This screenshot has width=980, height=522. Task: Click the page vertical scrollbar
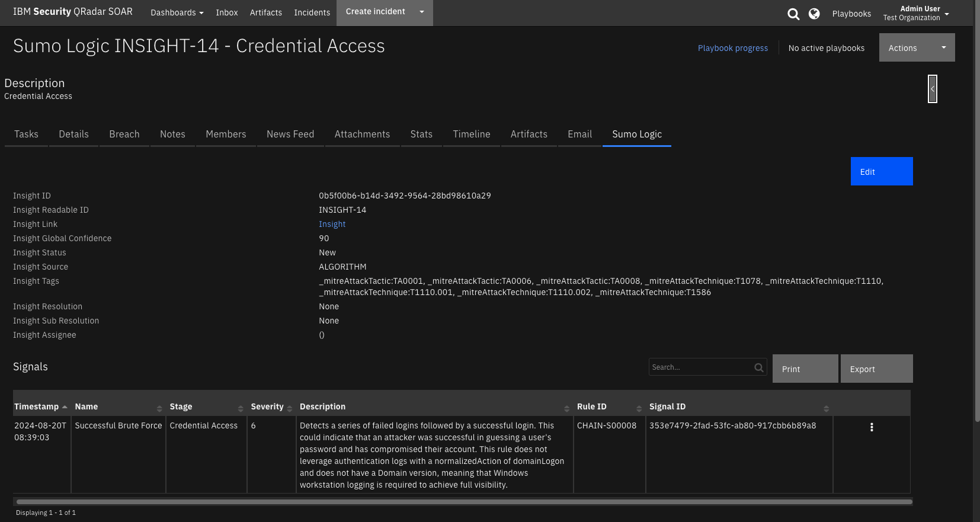(976, 210)
